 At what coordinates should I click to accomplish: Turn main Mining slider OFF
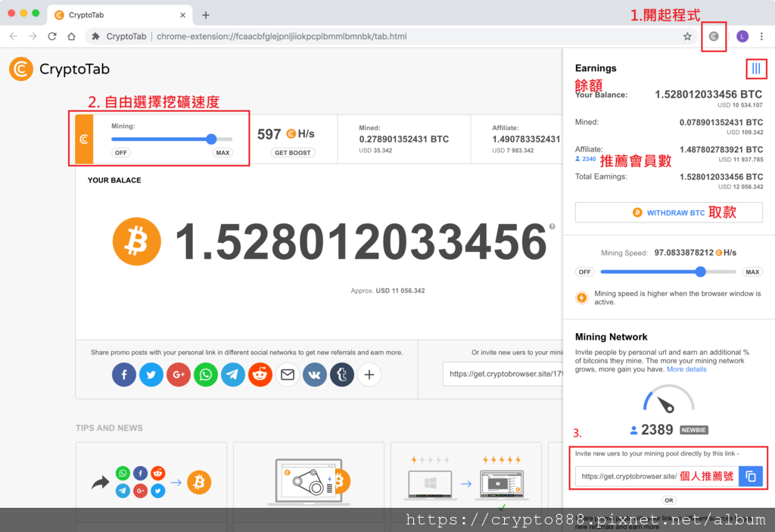121,153
